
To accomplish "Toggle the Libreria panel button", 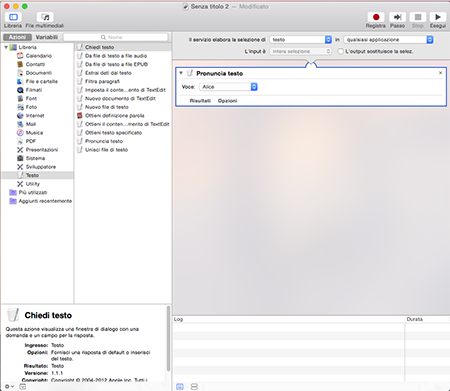I will 13,17.
